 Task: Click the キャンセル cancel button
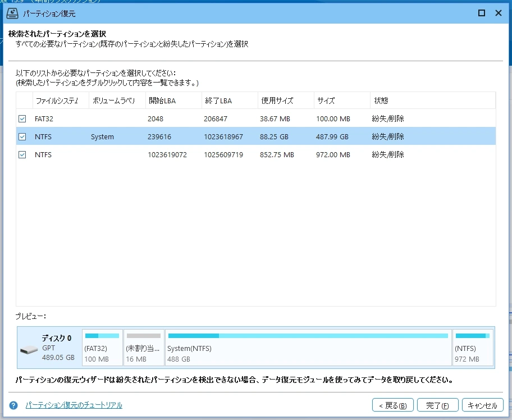[482, 405]
